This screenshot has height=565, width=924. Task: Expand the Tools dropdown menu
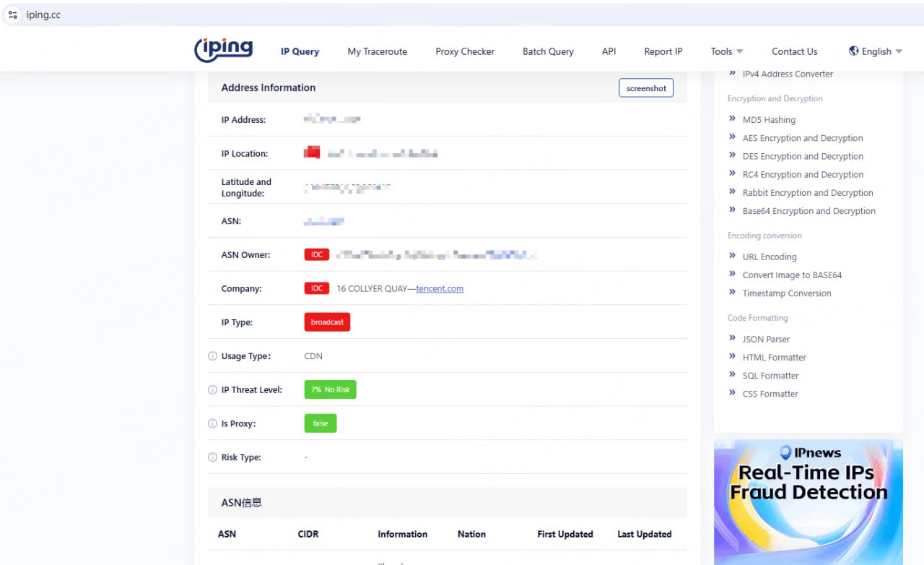coord(726,51)
